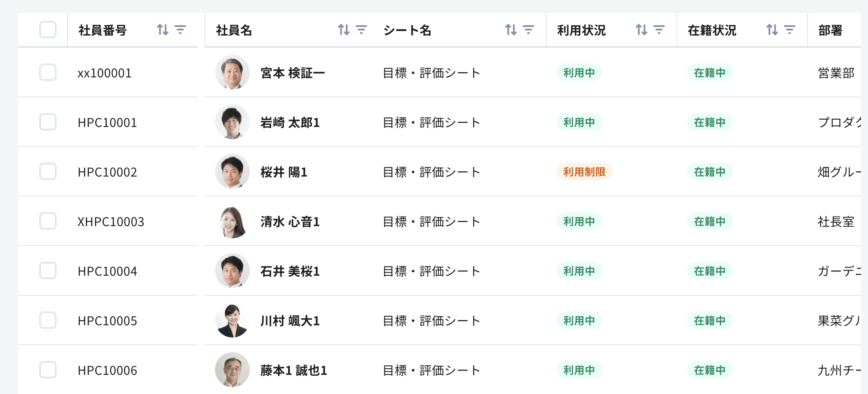Sort by 在籍状況 column
Screen dimensions: 868x394
tap(772, 30)
